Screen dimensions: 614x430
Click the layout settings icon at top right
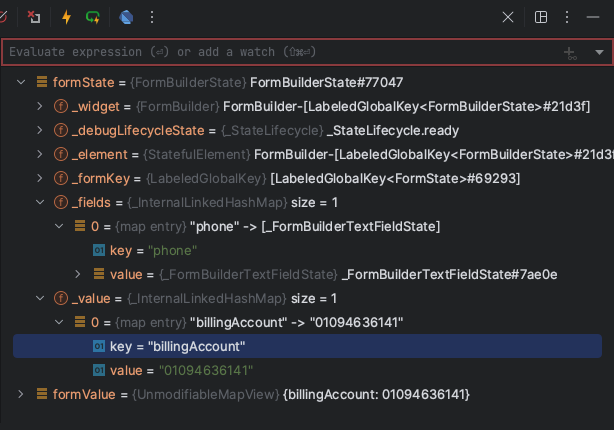click(541, 17)
